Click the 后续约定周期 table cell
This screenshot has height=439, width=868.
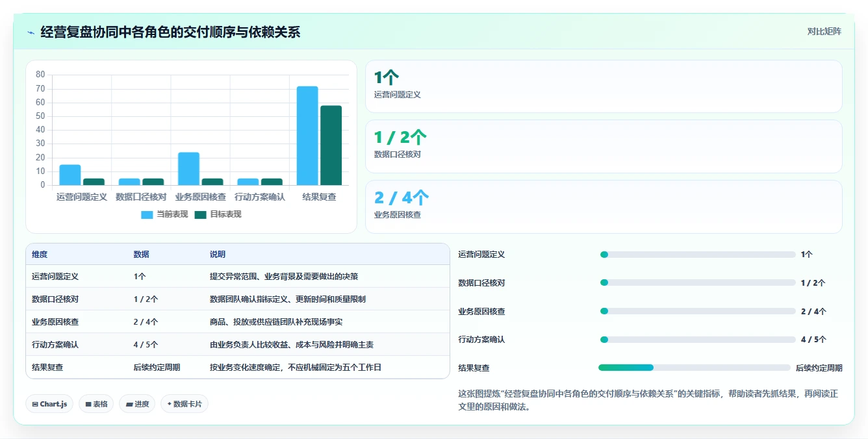(x=157, y=367)
